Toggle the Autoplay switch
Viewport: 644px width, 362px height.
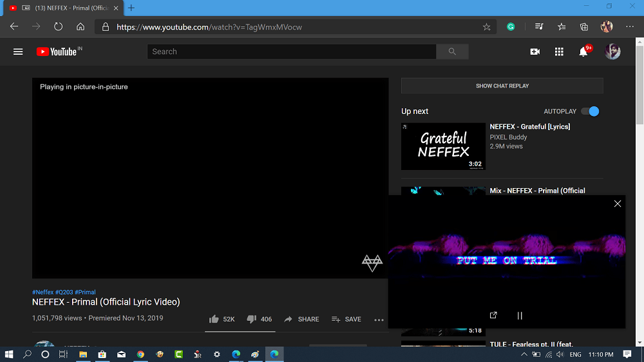[x=590, y=111]
